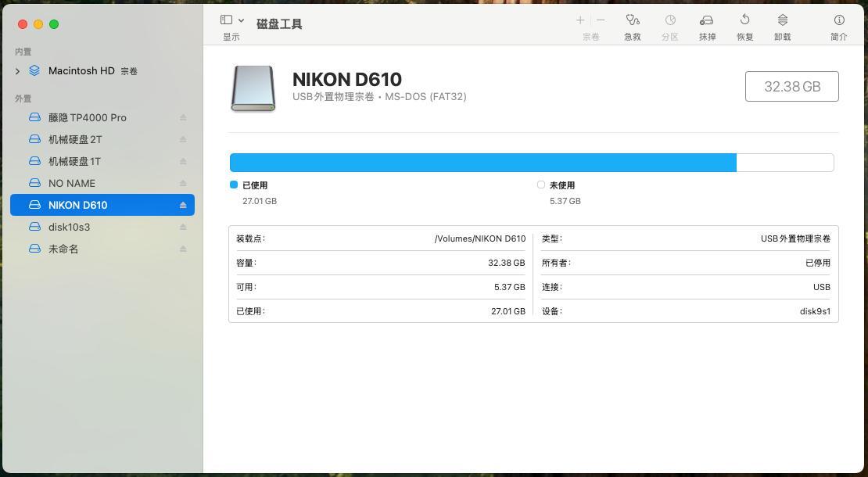The image size is (868, 477).
Task: Click the blue used-space storage bar
Action: [482, 163]
